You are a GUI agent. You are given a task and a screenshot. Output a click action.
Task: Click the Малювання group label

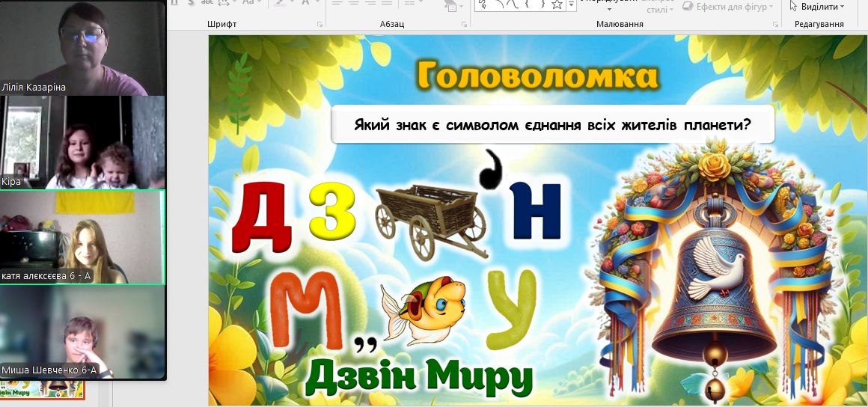(x=620, y=25)
